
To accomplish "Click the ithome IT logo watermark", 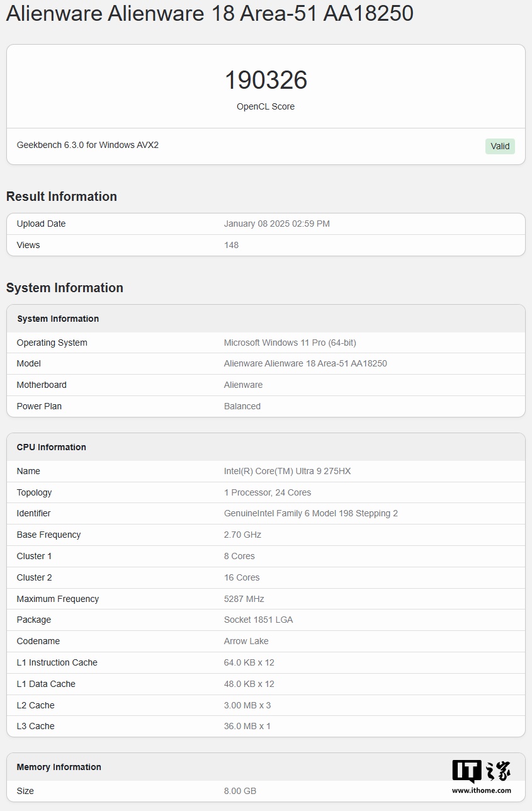I will click(x=481, y=772).
